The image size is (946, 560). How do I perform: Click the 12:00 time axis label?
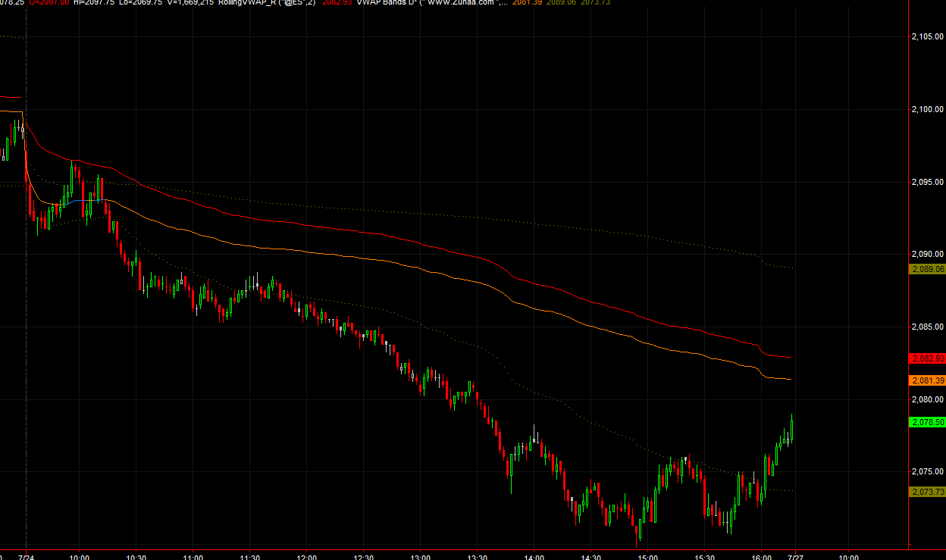click(306, 557)
